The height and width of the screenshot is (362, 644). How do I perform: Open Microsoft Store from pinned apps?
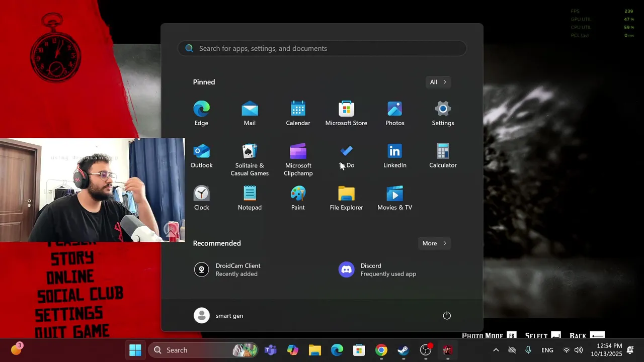[346, 114]
